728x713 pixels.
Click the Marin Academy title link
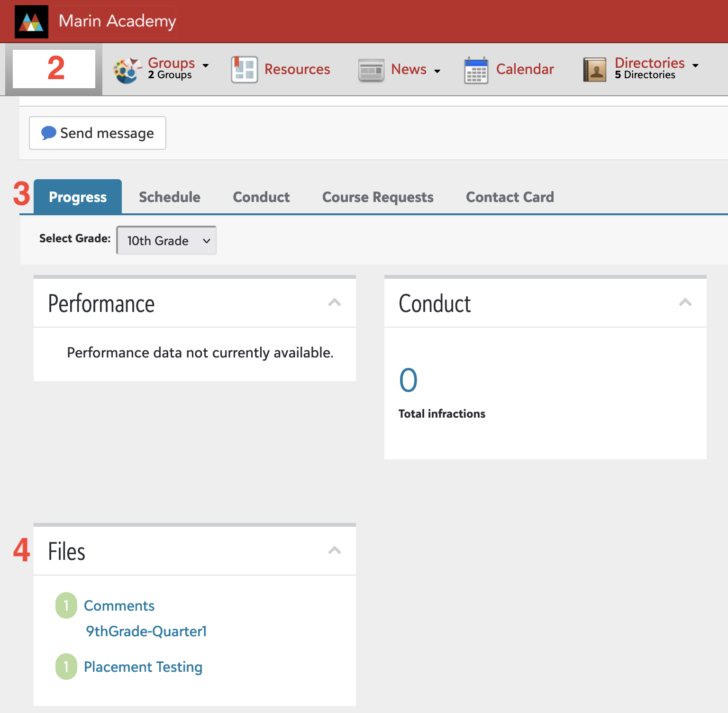coord(117,21)
